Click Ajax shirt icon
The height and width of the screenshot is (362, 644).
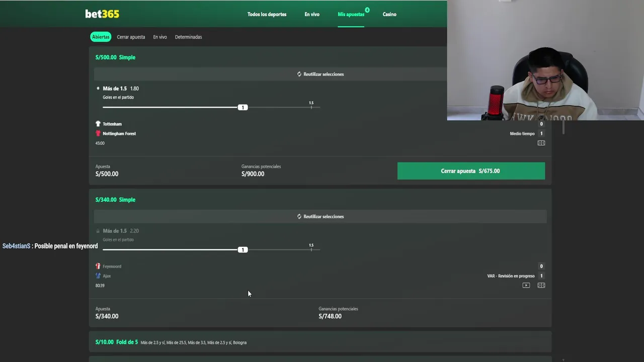[x=98, y=276]
